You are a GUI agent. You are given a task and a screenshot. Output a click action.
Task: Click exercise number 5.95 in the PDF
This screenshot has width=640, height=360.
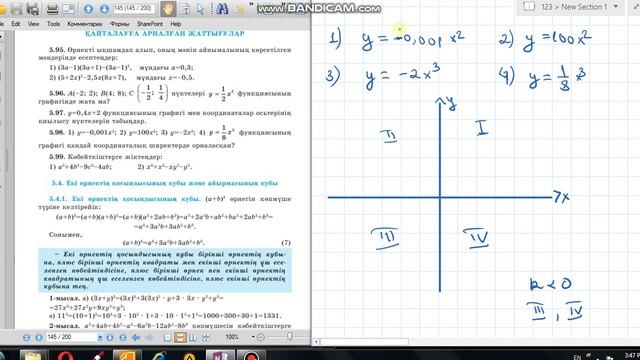pyautogui.click(x=57, y=50)
